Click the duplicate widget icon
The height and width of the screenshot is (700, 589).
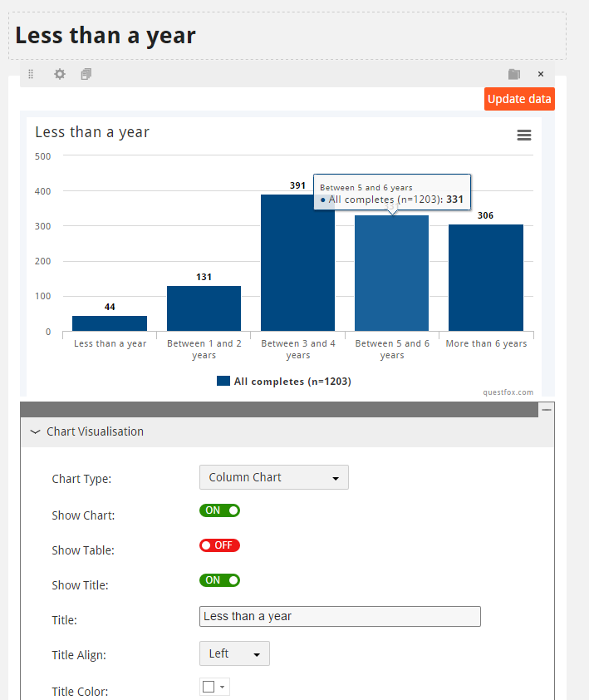click(x=86, y=74)
